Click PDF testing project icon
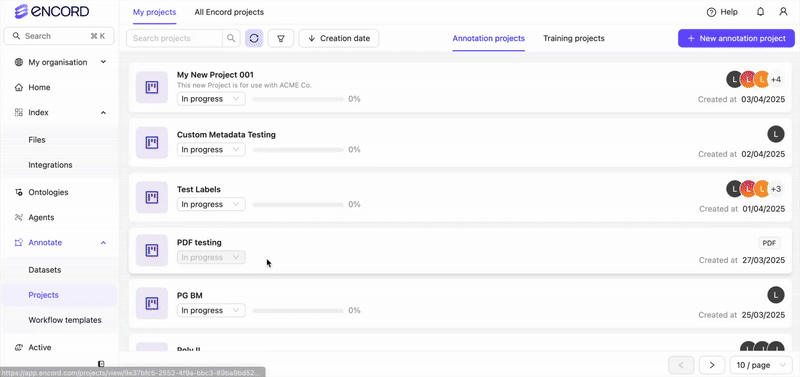 pos(152,250)
